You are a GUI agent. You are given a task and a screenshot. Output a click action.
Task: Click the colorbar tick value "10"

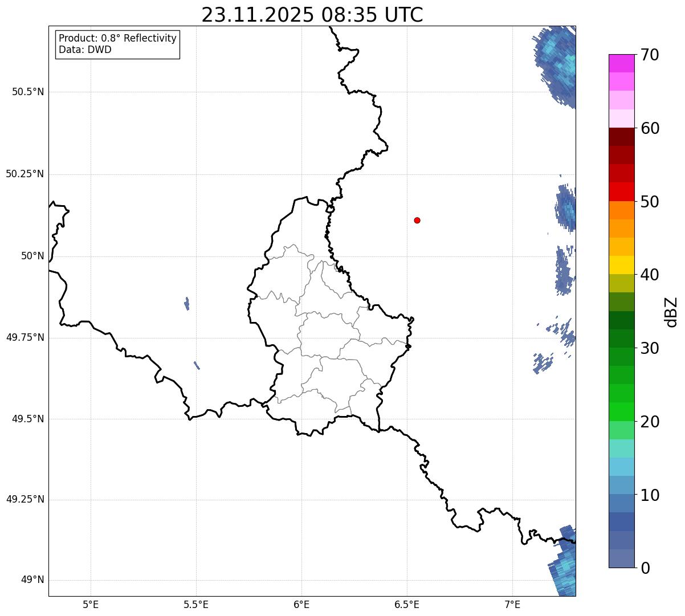pyautogui.click(x=650, y=495)
